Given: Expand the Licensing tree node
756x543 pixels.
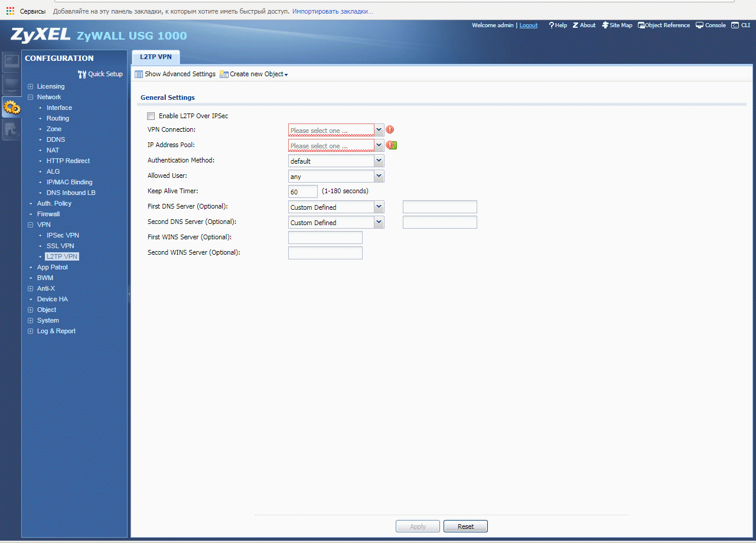Looking at the screenshot, I should [x=31, y=86].
